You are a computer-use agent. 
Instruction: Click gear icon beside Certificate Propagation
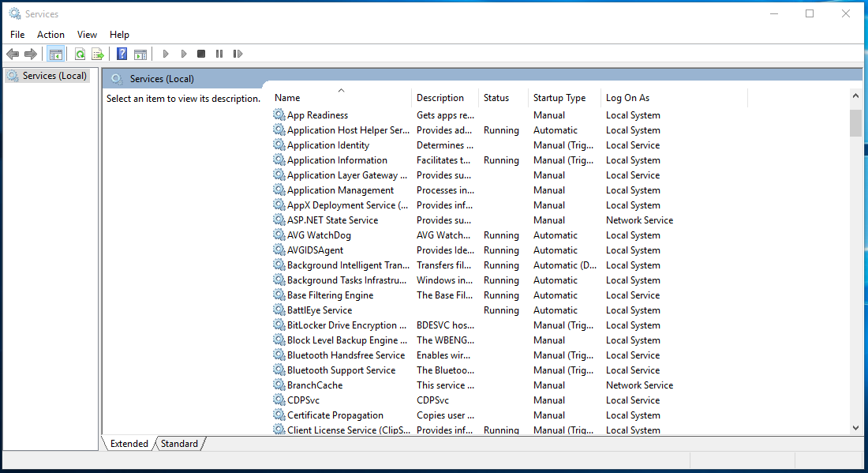tap(279, 415)
